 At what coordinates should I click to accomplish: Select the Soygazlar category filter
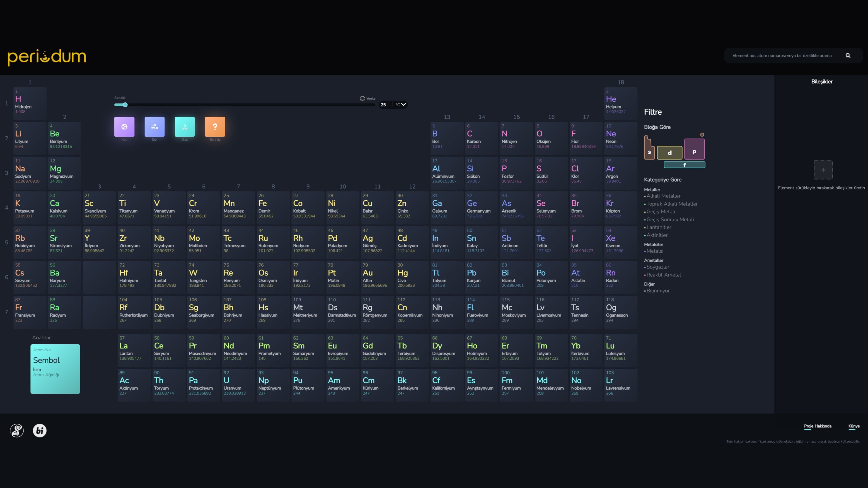tap(658, 267)
